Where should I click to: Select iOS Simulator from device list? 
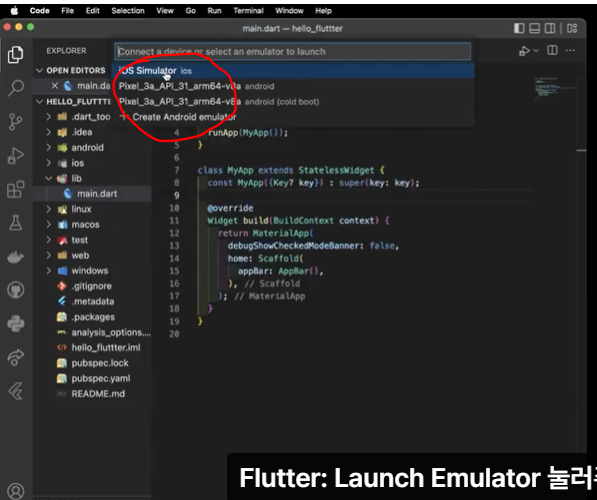[x=294, y=71]
